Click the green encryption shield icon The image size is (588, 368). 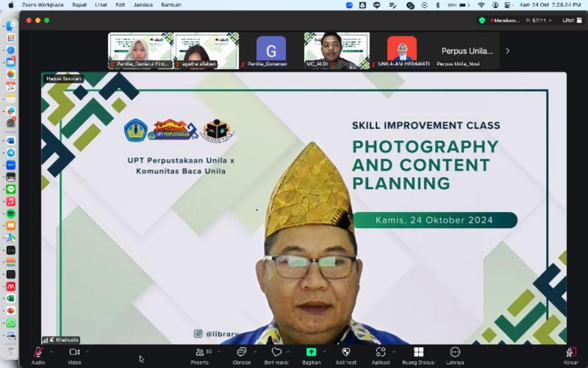482,21
